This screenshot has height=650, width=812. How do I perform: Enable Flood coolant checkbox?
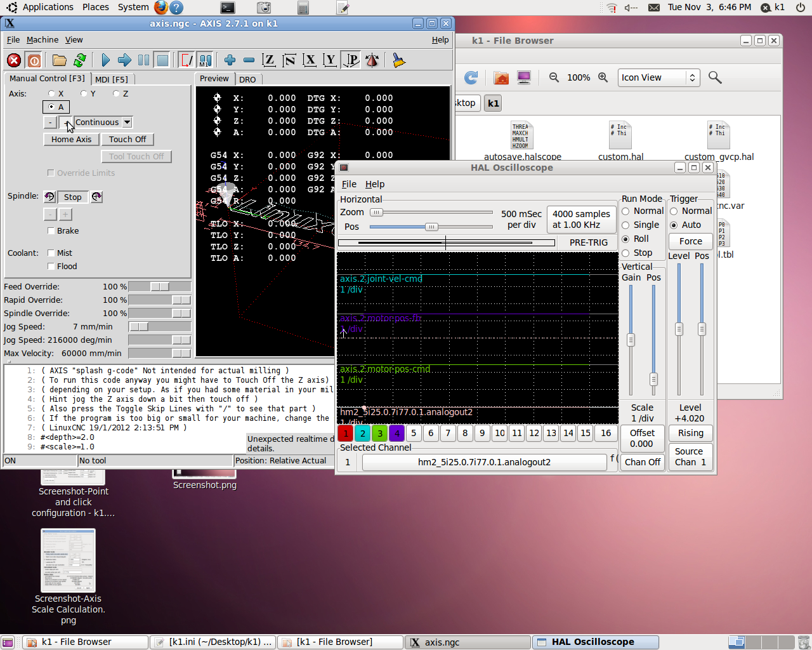point(51,267)
